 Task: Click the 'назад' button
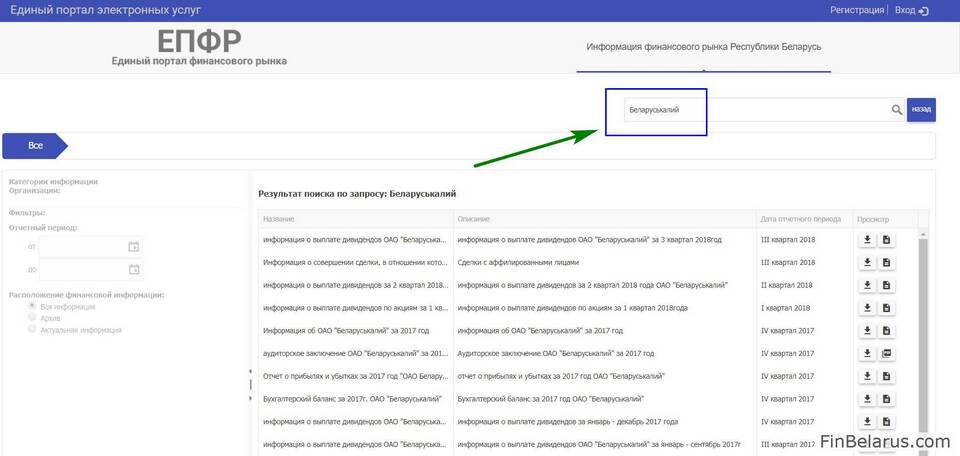click(921, 110)
